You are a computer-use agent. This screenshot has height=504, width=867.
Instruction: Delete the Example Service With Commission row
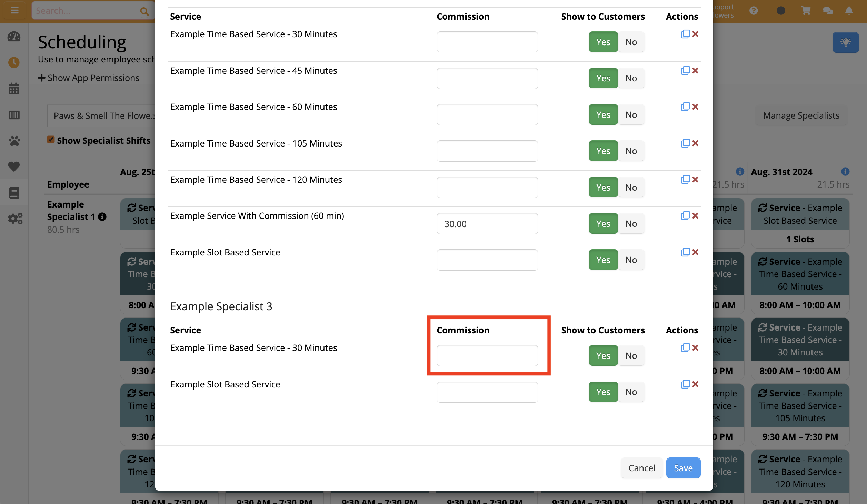(x=695, y=216)
